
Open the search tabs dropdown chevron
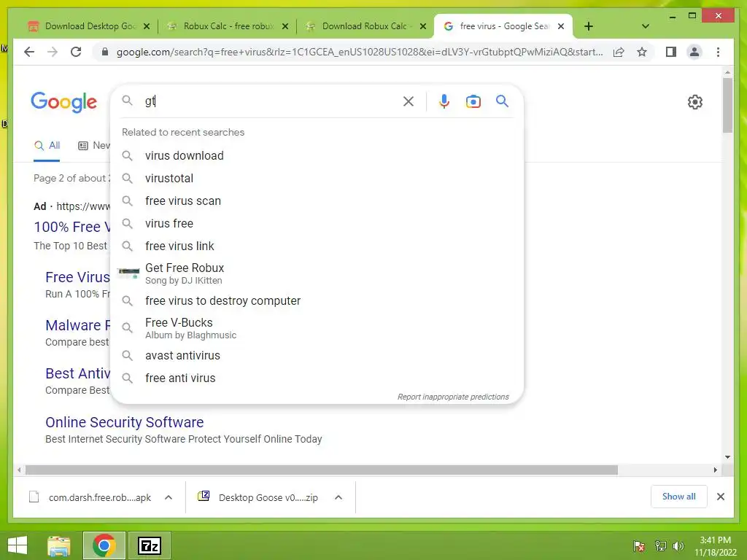coord(645,26)
